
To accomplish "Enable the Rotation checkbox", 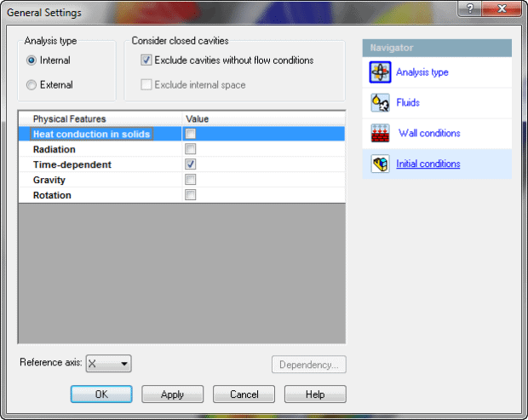I will point(190,195).
